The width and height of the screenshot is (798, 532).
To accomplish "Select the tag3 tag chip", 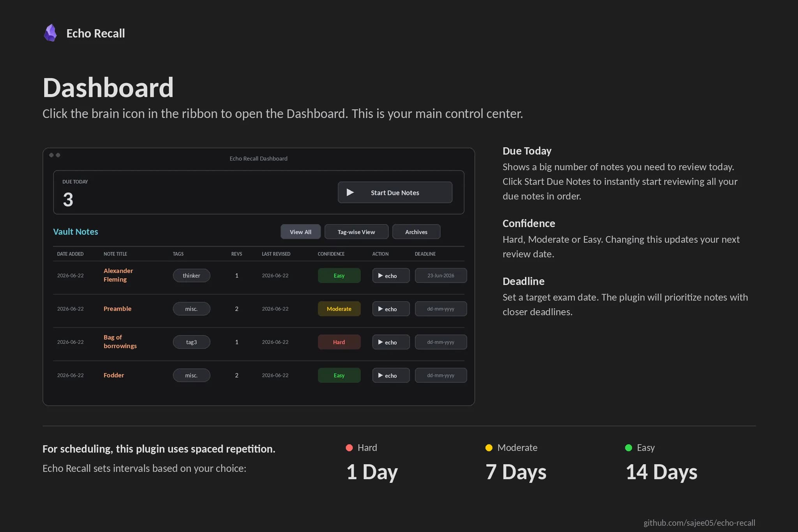I will 191,342.
